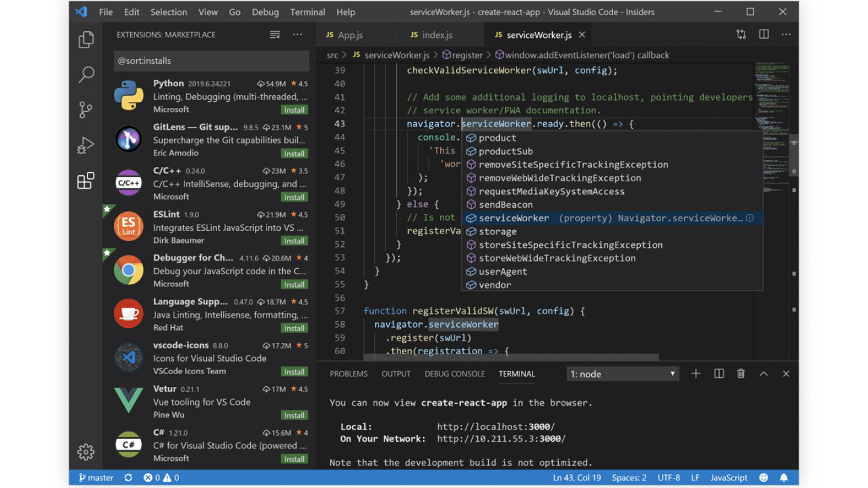
Task: Open the terminal selector '1: node' dropdown
Action: point(623,374)
